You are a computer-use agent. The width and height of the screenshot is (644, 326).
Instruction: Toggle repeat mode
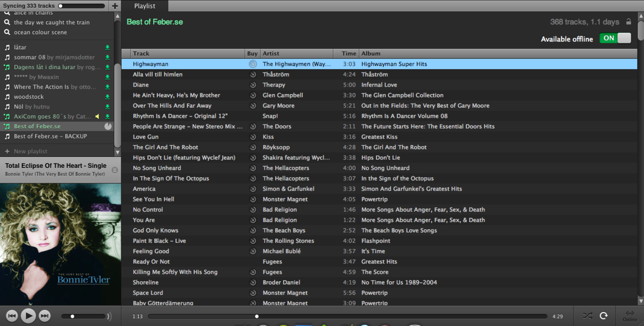click(604, 316)
